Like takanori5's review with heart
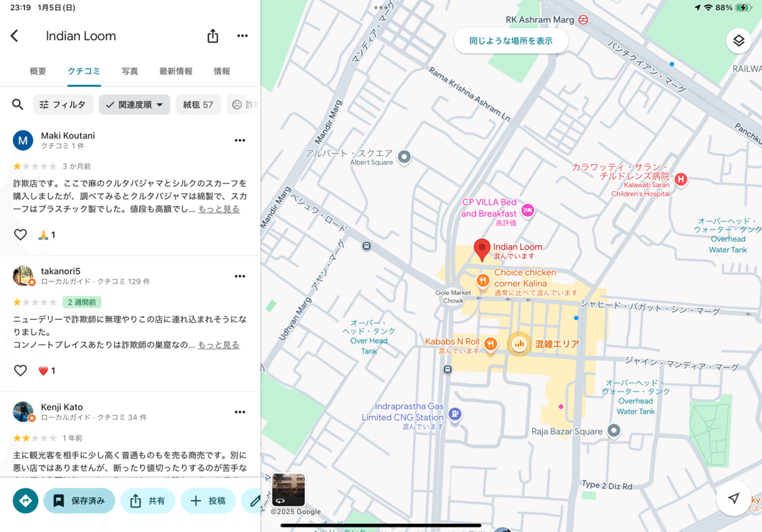The width and height of the screenshot is (762, 532). coord(20,371)
